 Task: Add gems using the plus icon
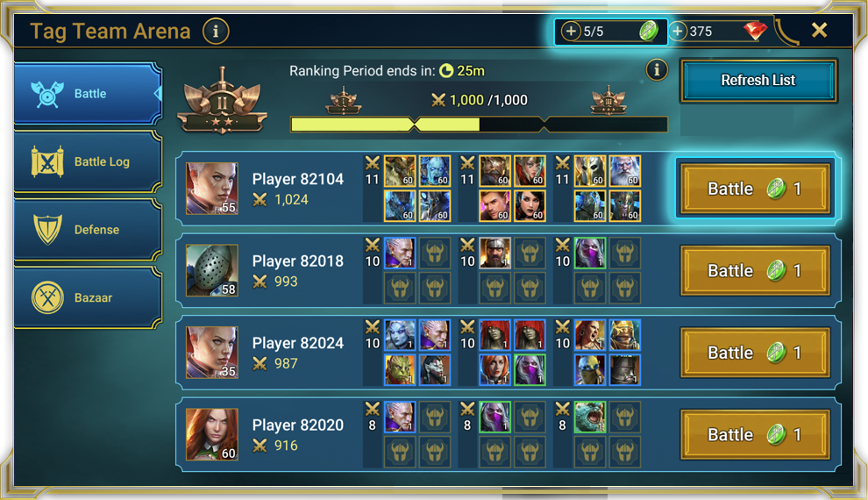click(x=678, y=31)
